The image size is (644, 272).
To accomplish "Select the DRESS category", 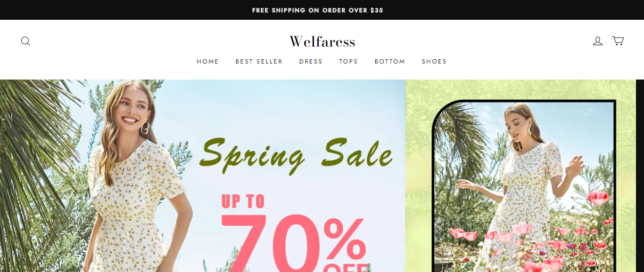I will pyautogui.click(x=311, y=62).
